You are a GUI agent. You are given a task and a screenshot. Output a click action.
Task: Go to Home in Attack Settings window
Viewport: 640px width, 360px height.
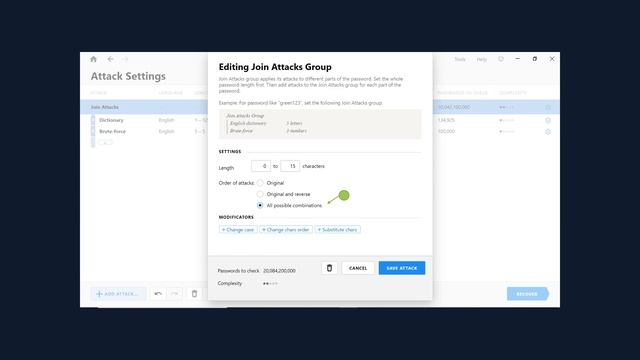(x=93, y=59)
